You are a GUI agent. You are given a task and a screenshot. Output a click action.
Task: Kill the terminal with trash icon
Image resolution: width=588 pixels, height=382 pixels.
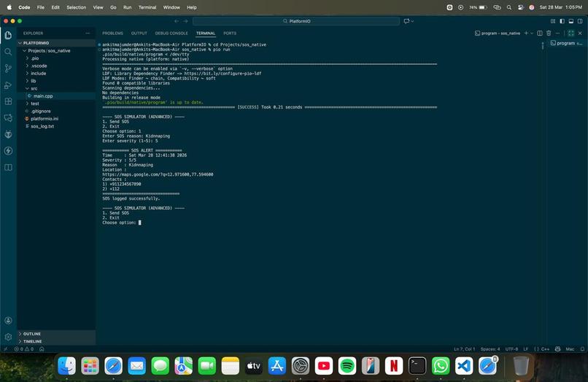click(x=549, y=33)
